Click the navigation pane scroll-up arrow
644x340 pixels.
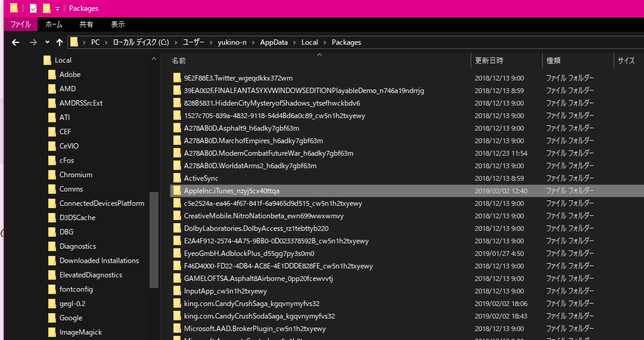pos(154,59)
